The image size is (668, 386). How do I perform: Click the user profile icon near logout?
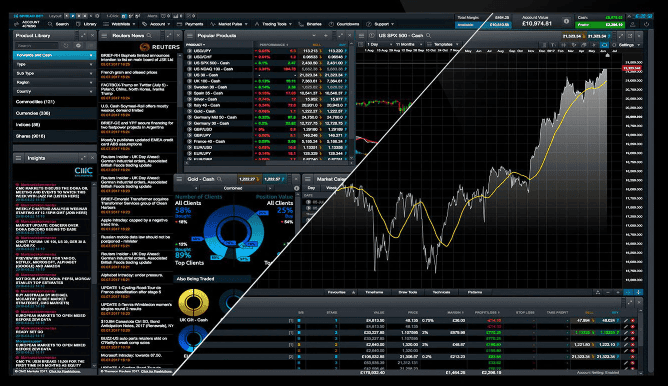(x=633, y=24)
